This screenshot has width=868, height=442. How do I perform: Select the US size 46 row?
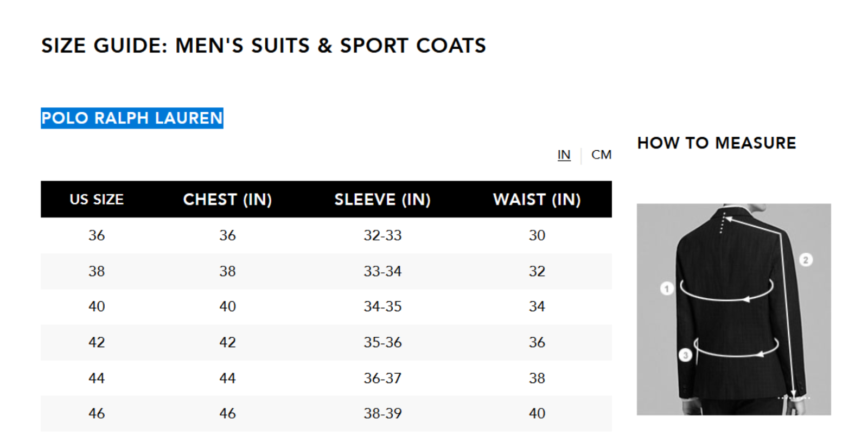coord(326,413)
